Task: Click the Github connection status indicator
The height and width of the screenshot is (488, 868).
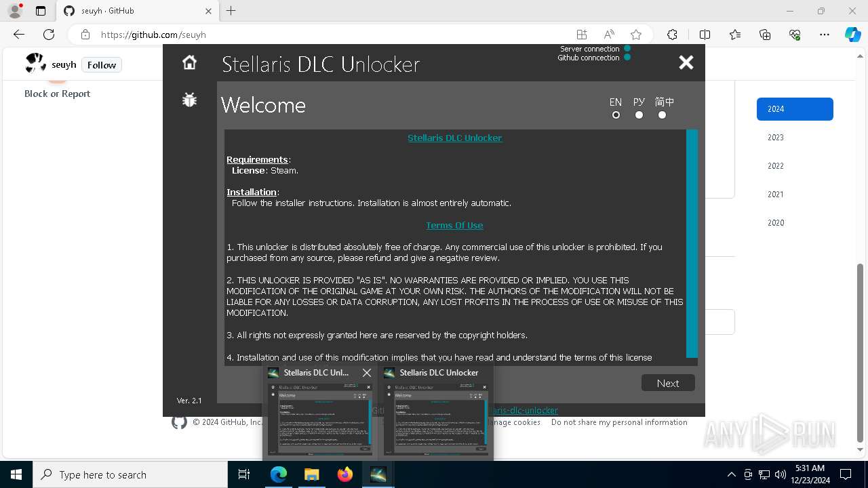Action: (627, 58)
